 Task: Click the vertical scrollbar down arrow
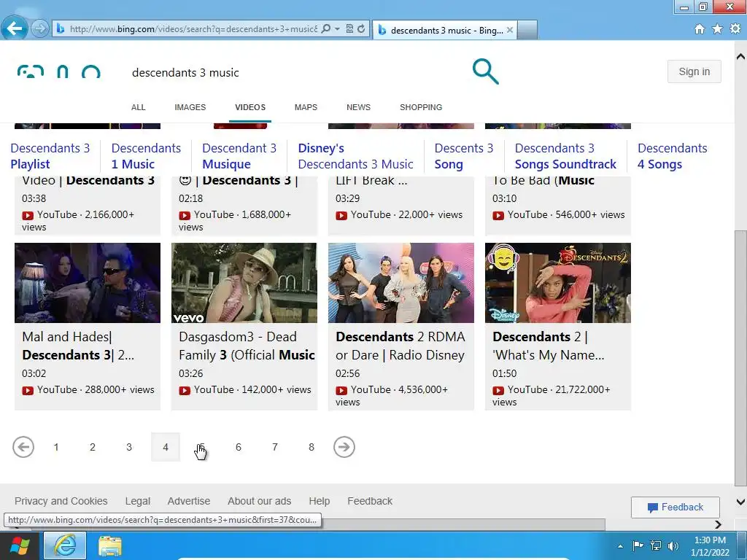coord(741,502)
